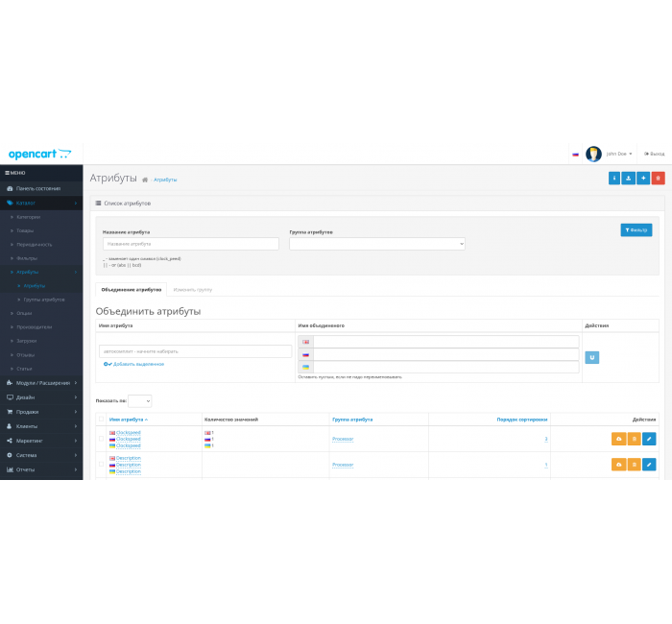Open the Группа атрибутов dropdown
The image size is (672, 624).
tap(377, 244)
